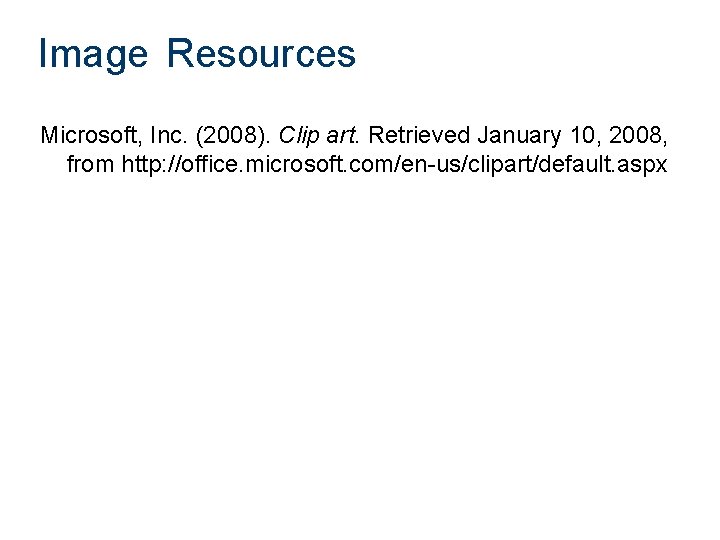Click the blank space right of the title
This screenshot has height=540, width=720.
(540, 54)
